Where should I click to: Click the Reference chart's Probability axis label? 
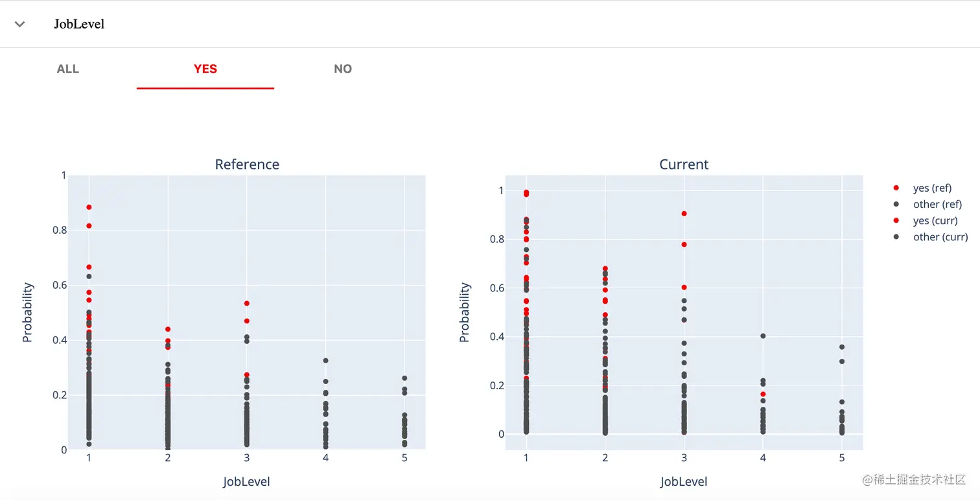coord(27,312)
